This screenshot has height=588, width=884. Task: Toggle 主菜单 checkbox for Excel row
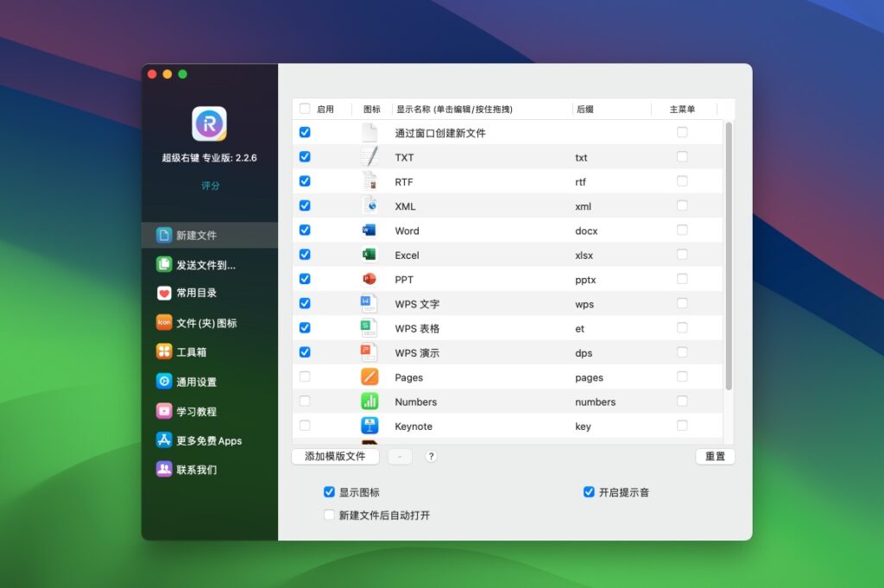(x=683, y=255)
